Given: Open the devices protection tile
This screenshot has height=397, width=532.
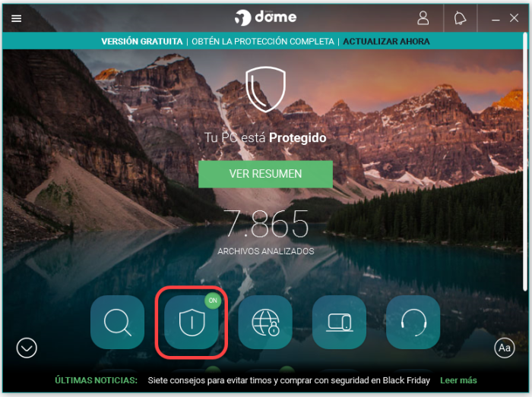Looking at the screenshot, I should click(339, 322).
